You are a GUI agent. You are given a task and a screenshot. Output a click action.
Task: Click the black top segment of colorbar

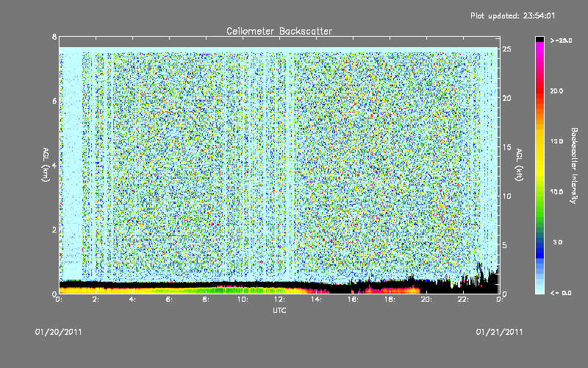[539, 39]
